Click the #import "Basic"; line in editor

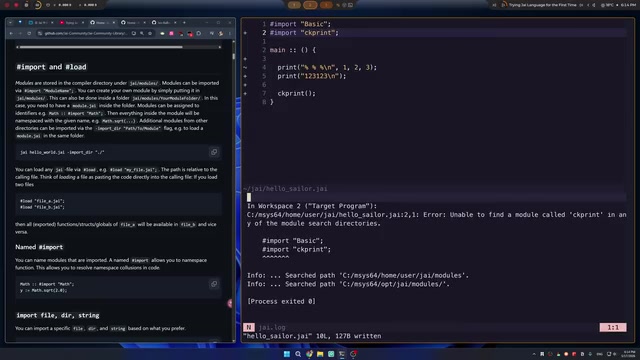[300, 24]
